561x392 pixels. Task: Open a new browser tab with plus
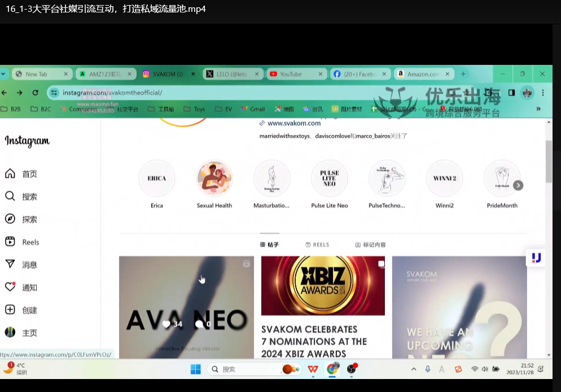[463, 74]
